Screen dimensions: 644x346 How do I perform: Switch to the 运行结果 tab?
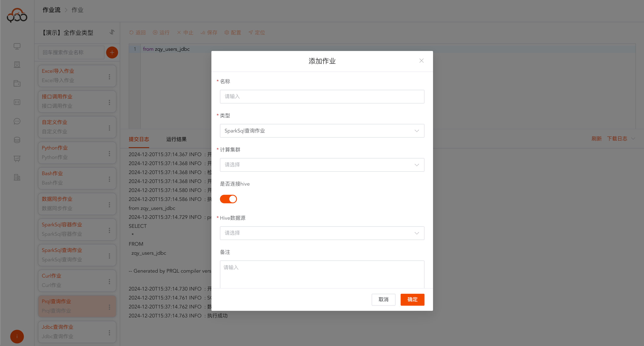[x=176, y=139]
